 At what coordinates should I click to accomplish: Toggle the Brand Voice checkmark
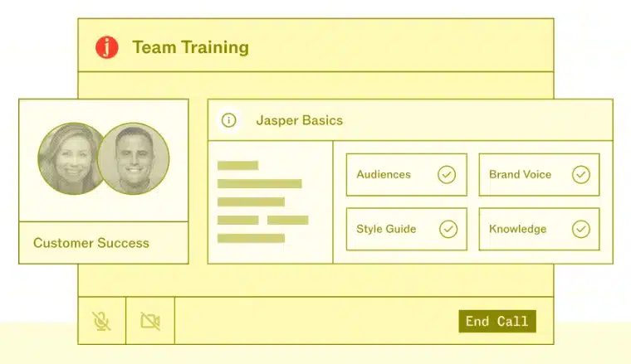point(580,175)
